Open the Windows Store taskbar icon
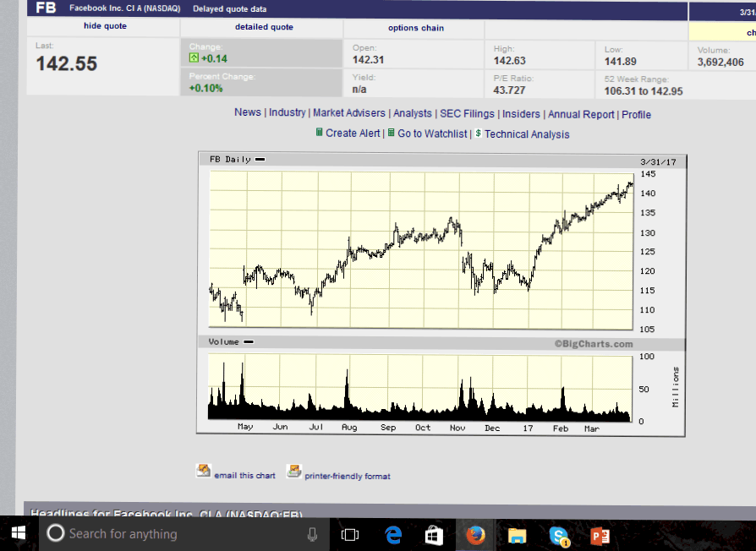This screenshot has height=551, width=756. pyautogui.click(x=434, y=535)
